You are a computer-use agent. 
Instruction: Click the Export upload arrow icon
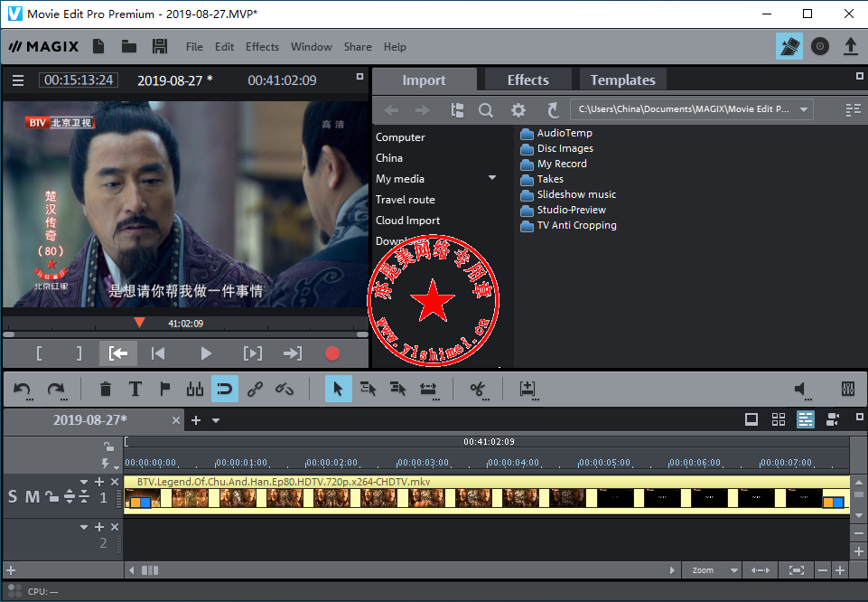point(850,46)
